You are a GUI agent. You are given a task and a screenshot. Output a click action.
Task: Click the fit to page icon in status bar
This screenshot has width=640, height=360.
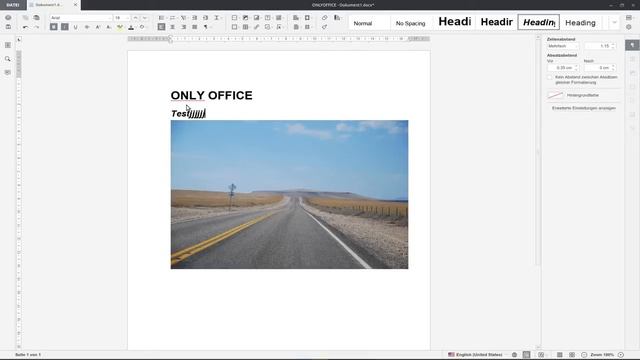point(560,355)
